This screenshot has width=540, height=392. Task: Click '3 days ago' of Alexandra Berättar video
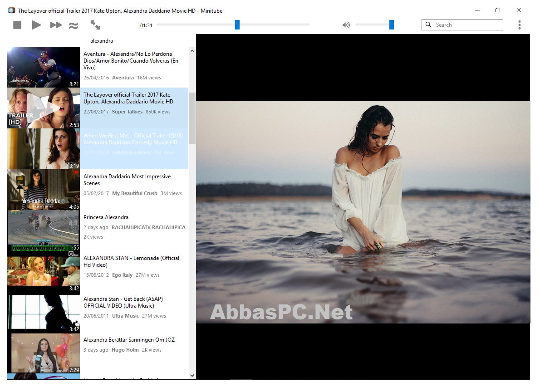(96, 350)
